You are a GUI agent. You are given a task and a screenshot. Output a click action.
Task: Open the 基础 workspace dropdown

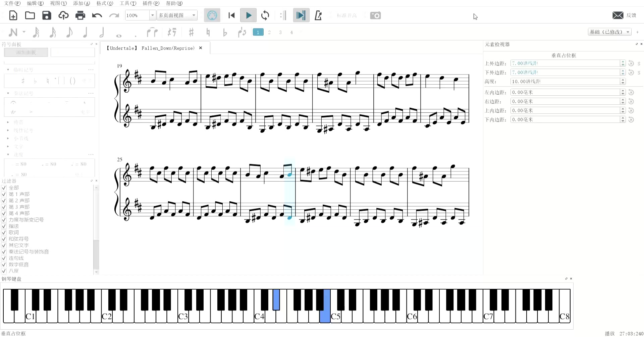coord(609,32)
